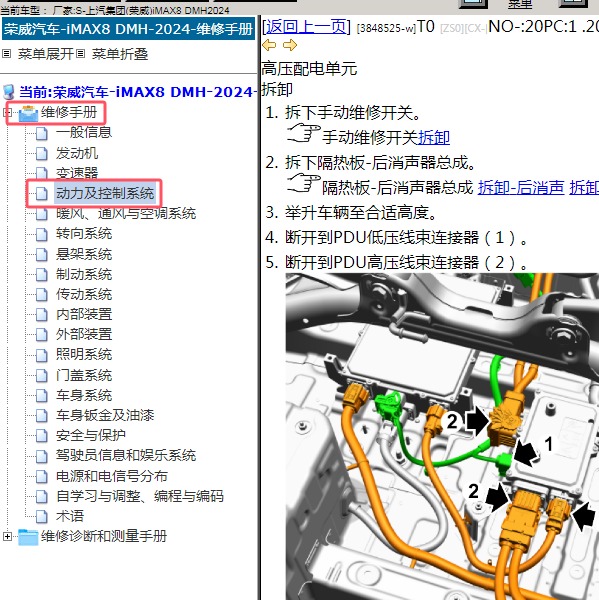Click the 维修诊断和测量手册 folder icon

[28, 536]
